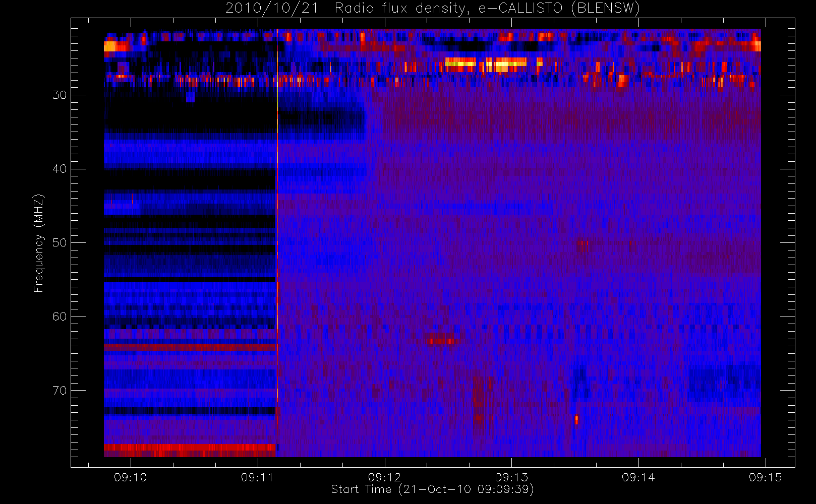The height and width of the screenshot is (504, 816).
Task: Click the 09:12 time tick label
Action: 384,477
